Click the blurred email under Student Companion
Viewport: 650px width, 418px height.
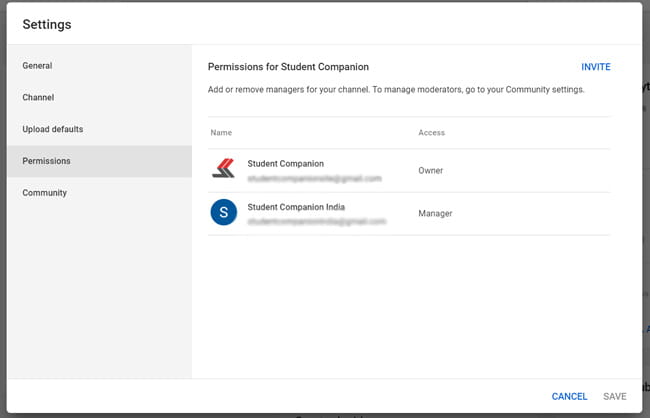pyautogui.click(x=314, y=179)
